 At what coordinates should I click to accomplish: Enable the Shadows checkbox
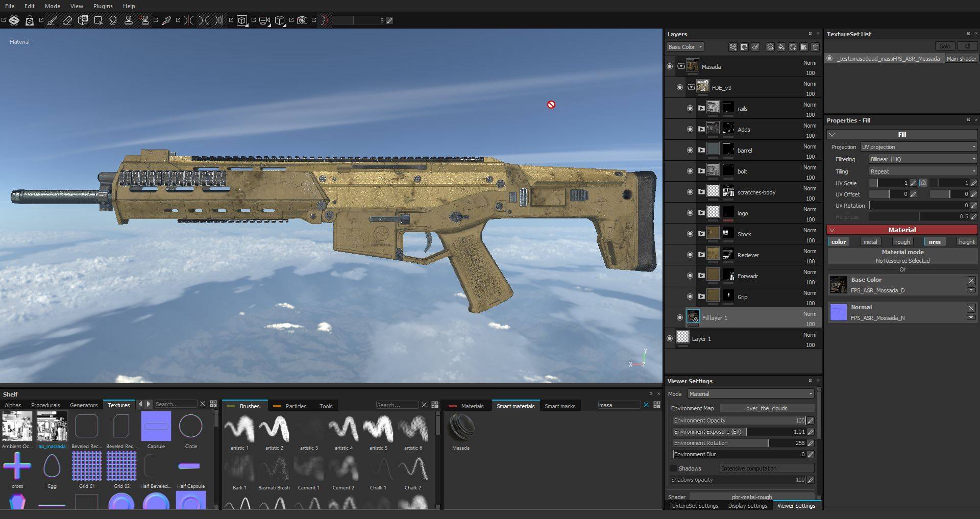pyautogui.click(x=673, y=468)
